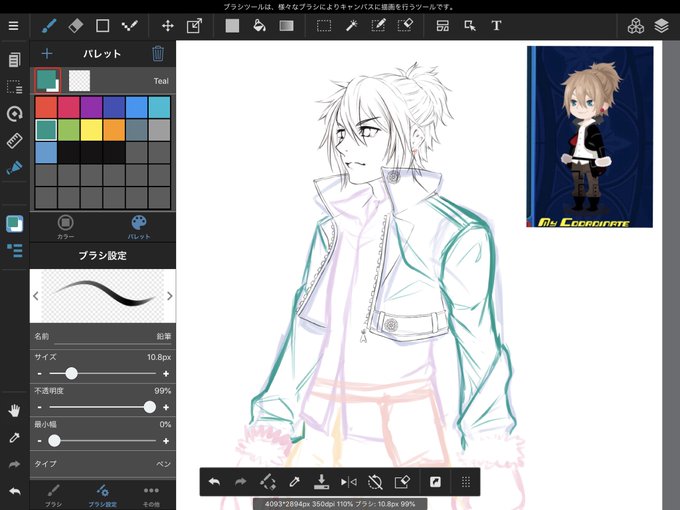Select the Brush tool in top toolbar
This screenshot has height=510, width=680.
[x=49, y=26]
